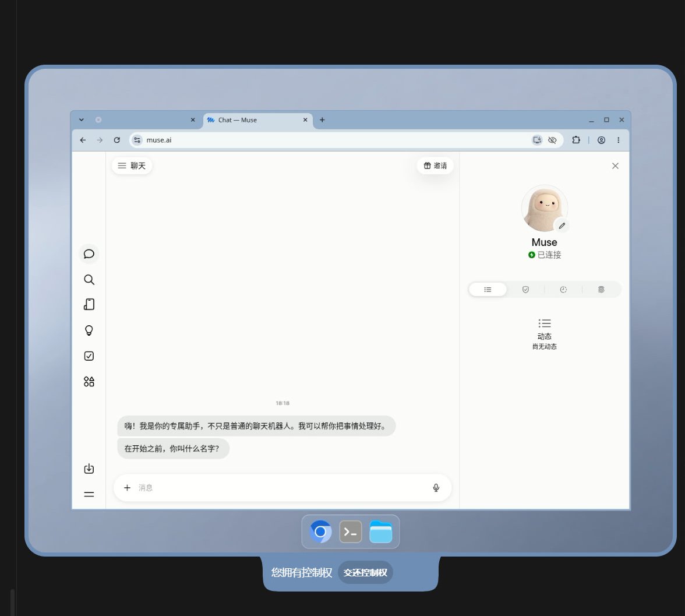Open the browser three-dot menu
This screenshot has width=685, height=616.
[x=618, y=140]
